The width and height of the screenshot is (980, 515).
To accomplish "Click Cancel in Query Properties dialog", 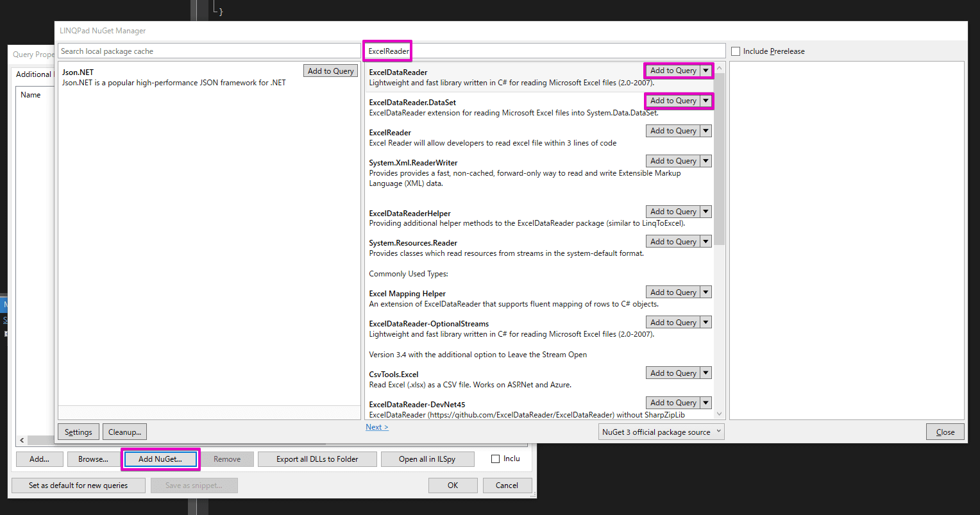I will coord(507,485).
